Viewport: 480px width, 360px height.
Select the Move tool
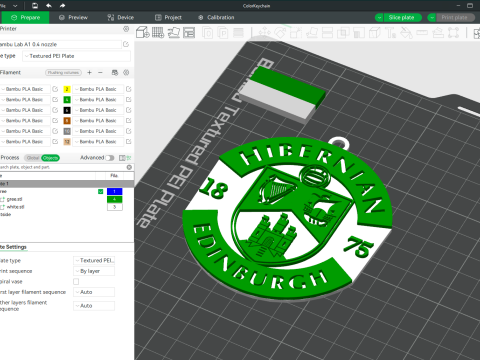point(265,33)
